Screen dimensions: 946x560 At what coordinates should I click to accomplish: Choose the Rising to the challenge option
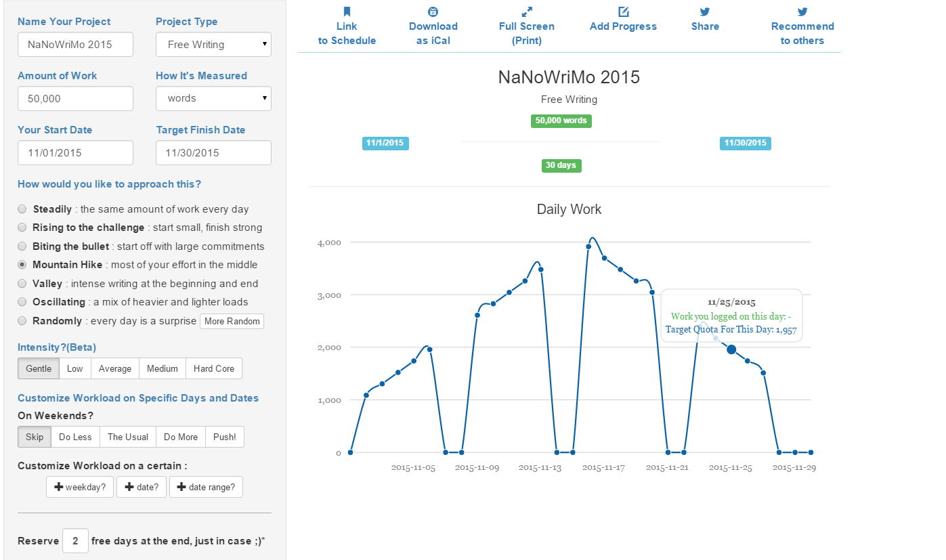(x=22, y=228)
